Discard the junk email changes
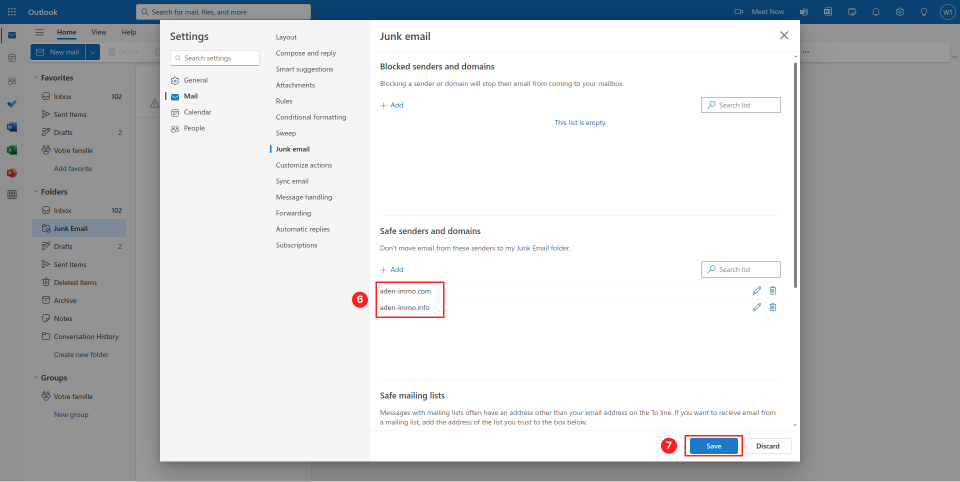Image resolution: width=960 pixels, height=482 pixels. pos(768,446)
